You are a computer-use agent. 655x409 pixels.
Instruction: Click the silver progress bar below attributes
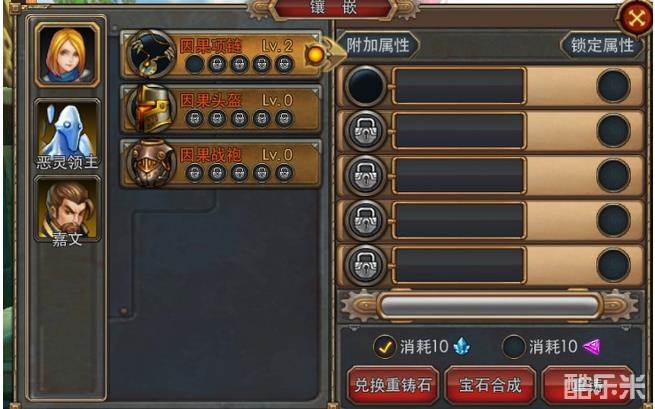pyautogui.click(x=490, y=306)
